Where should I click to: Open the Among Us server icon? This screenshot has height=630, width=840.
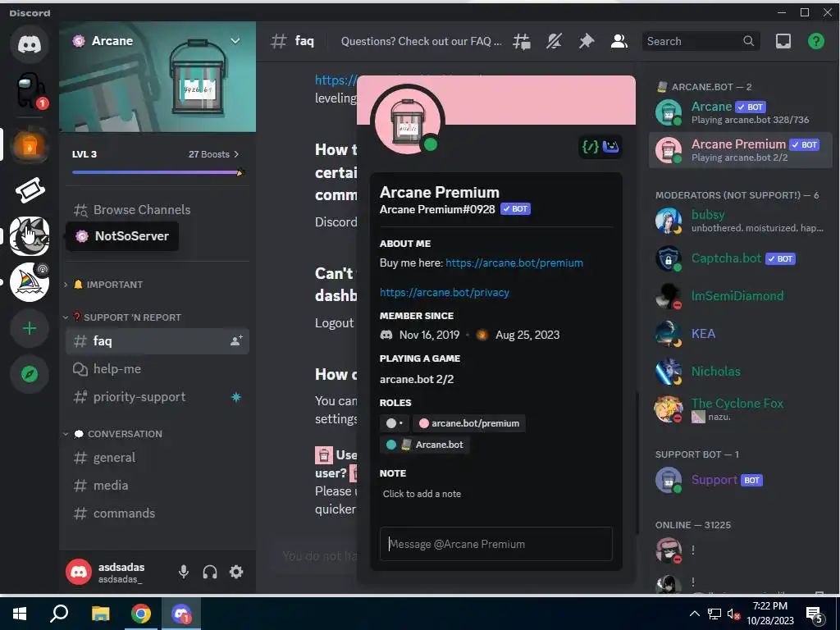(30, 90)
